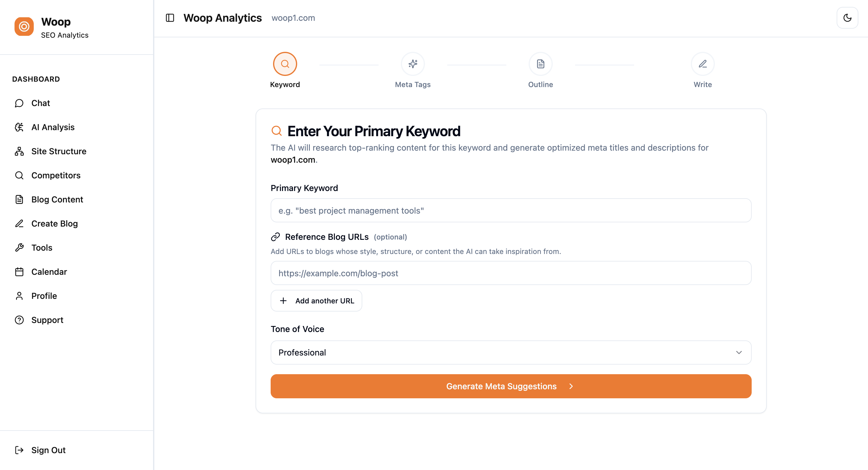This screenshot has height=470, width=868.
Task: Open the Tone of Voice dropdown
Action: tap(511, 352)
